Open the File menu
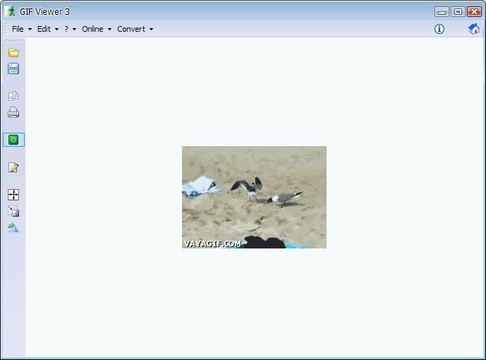Viewport: 486px width, 360px height. pos(18,29)
